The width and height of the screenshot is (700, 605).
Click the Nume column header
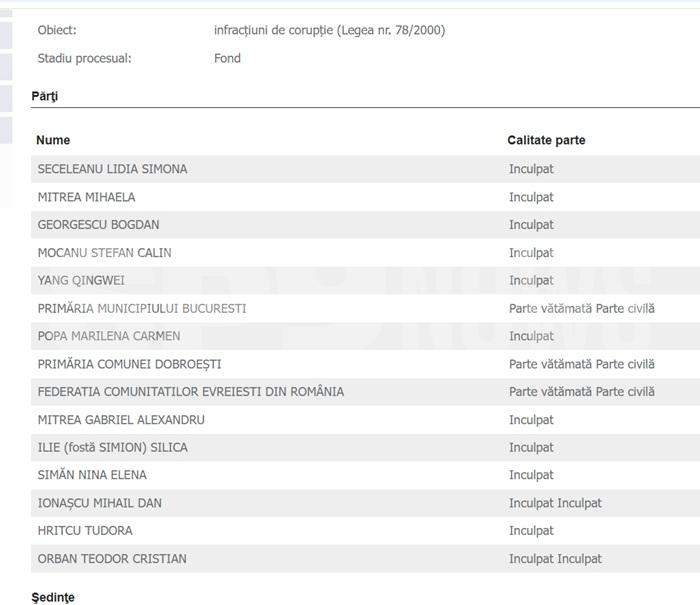point(53,140)
